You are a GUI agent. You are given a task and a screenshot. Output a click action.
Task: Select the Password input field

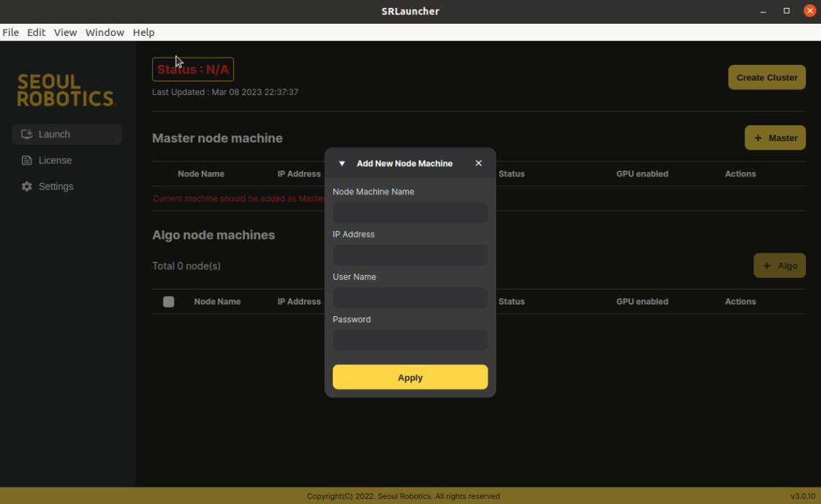[410, 340]
